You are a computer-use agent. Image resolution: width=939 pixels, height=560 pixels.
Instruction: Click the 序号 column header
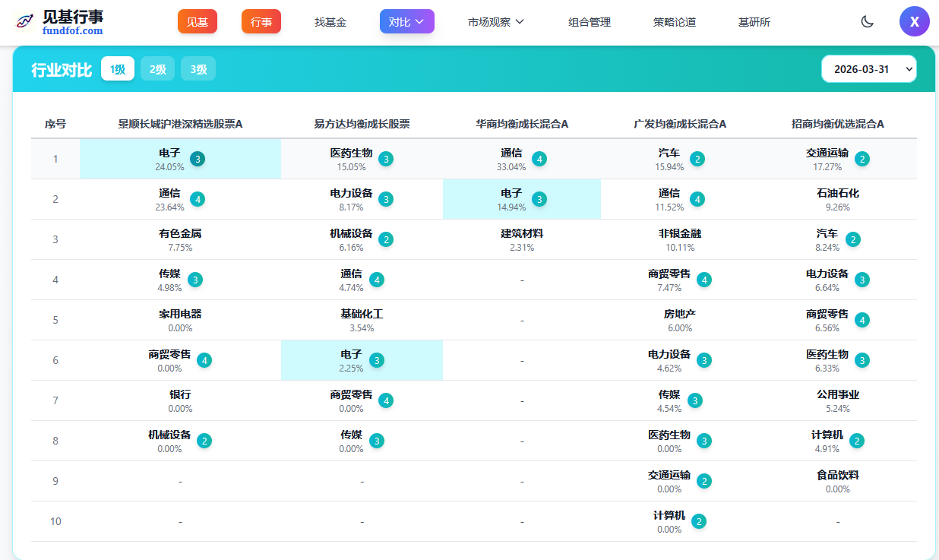click(x=55, y=124)
